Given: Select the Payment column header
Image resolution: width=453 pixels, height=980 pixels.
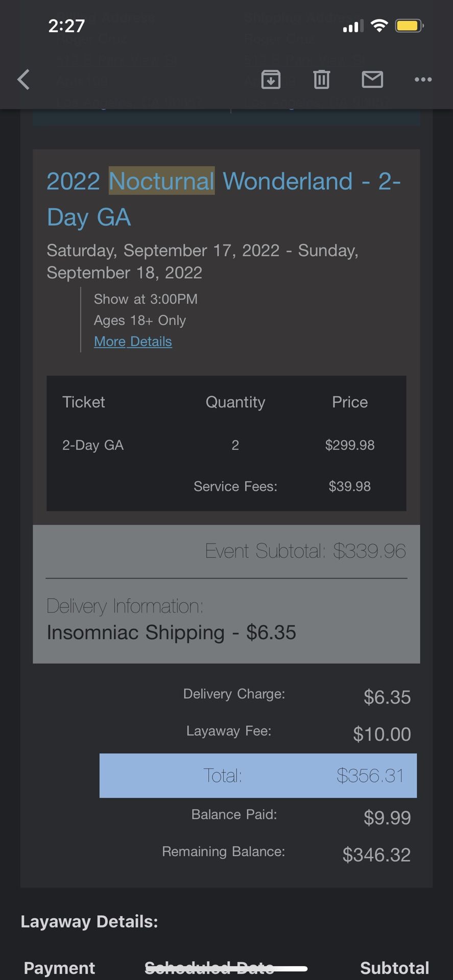Looking at the screenshot, I should point(59,968).
